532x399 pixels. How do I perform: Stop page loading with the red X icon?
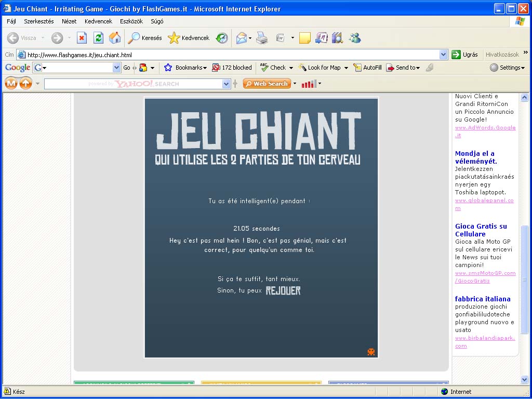(82, 38)
